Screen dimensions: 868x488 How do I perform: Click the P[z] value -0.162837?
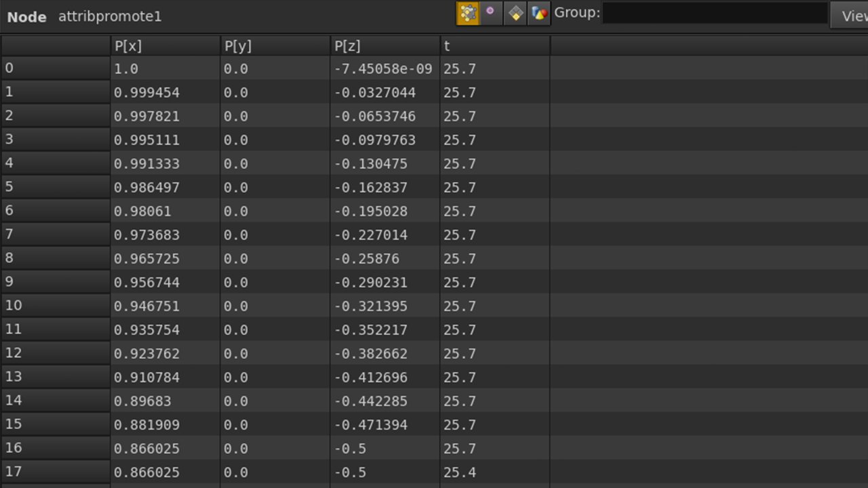pos(371,188)
